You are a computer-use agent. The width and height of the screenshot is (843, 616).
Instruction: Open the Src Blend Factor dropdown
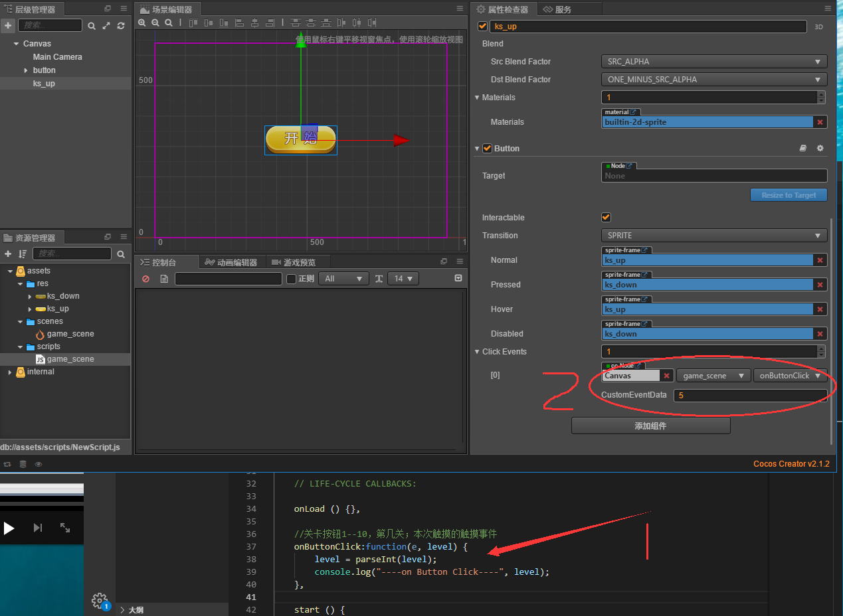[x=713, y=61]
